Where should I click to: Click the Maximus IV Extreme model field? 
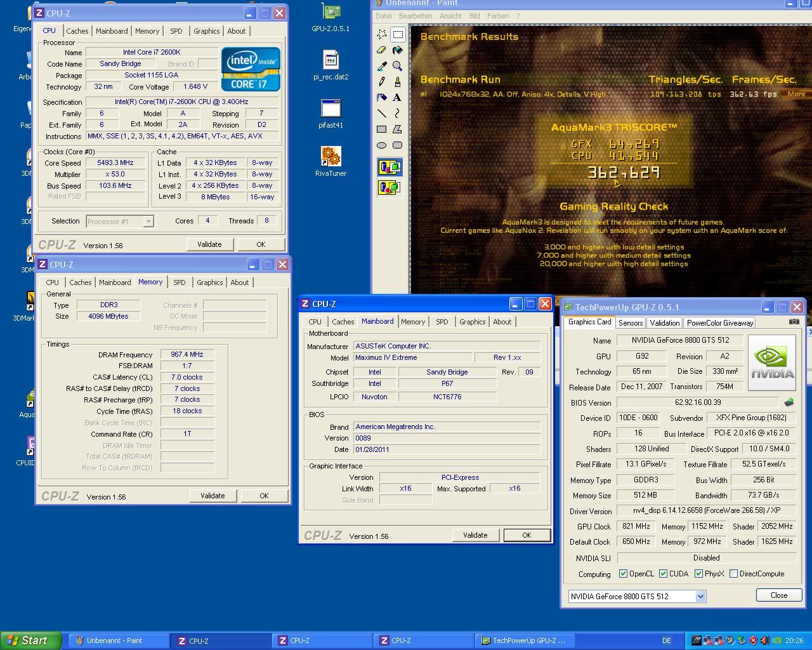pyautogui.click(x=412, y=357)
